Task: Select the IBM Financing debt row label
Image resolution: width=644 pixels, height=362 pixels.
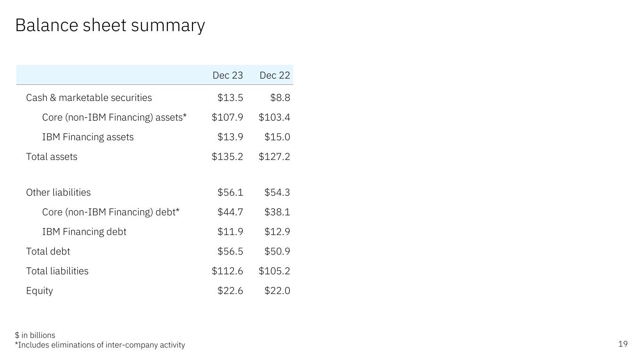Action: pyautogui.click(x=84, y=232)
